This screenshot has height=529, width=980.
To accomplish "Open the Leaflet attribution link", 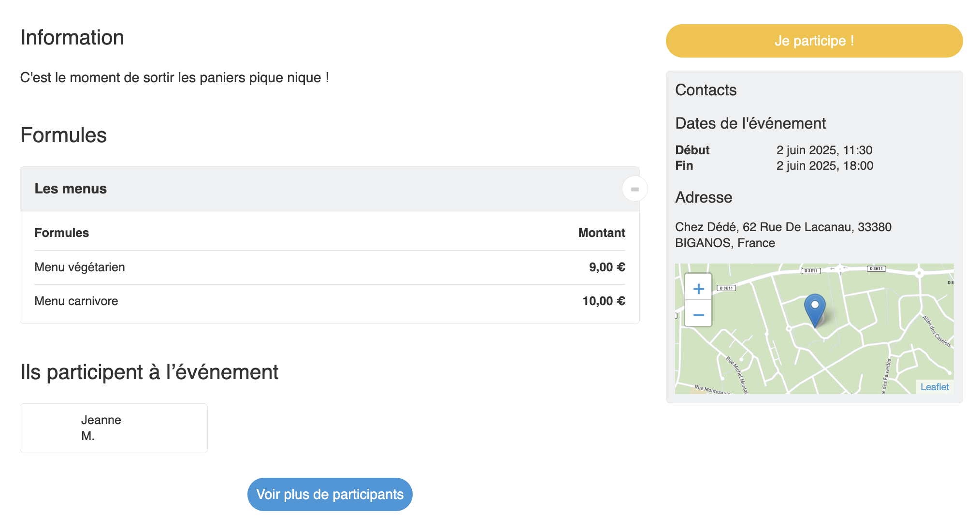I will click(x=935, y=387).
